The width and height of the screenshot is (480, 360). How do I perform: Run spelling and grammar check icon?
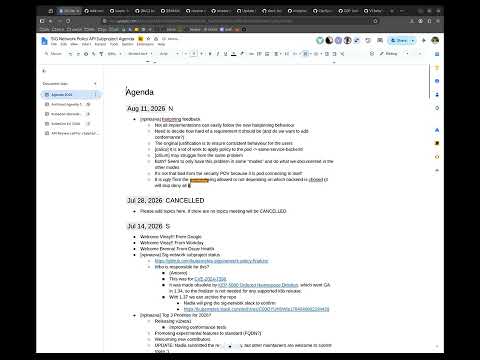93,54
